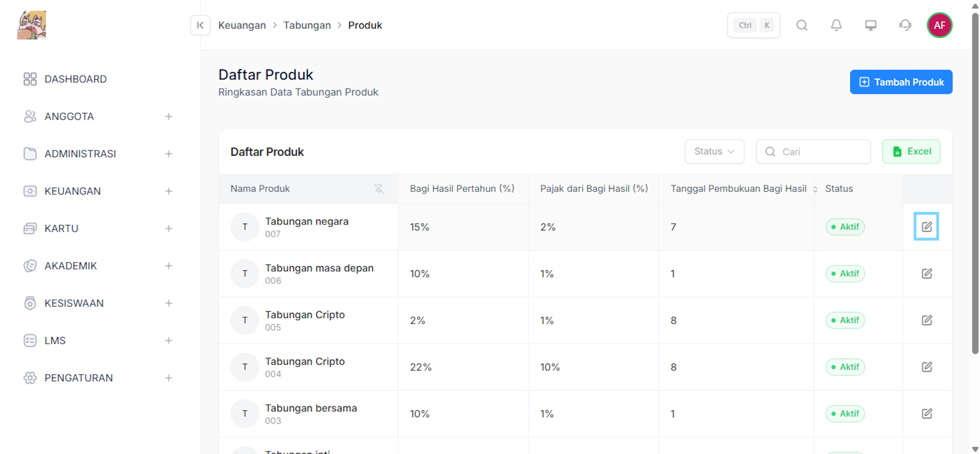Image resolution: width=980 pixels, height=454 pixels.
Task: Click the Administrasi folder icon
Action: click(x=30, y=154)
